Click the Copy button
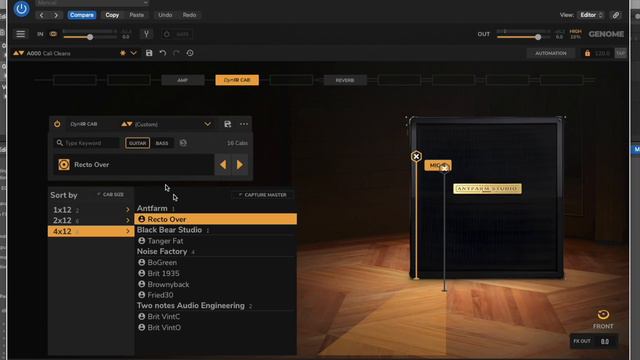Image resolution: width=640 pixels, height=360 pixels. coord(112,15)
